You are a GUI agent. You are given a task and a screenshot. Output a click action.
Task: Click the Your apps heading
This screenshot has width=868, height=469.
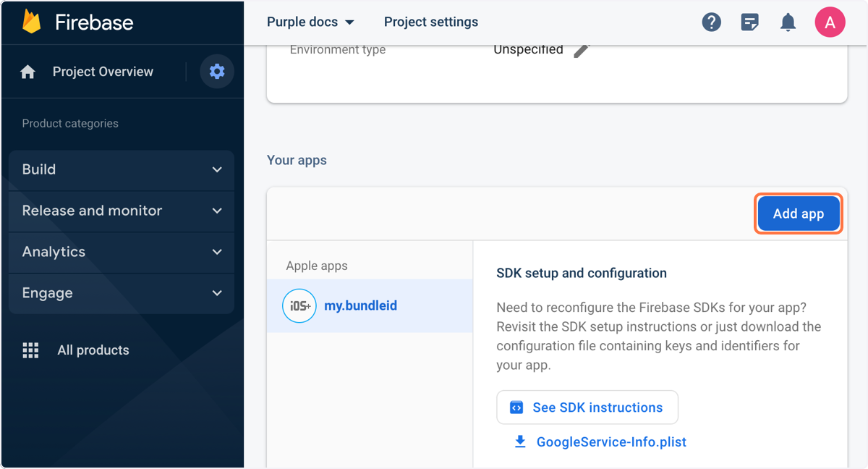click(x=297, y=160)
